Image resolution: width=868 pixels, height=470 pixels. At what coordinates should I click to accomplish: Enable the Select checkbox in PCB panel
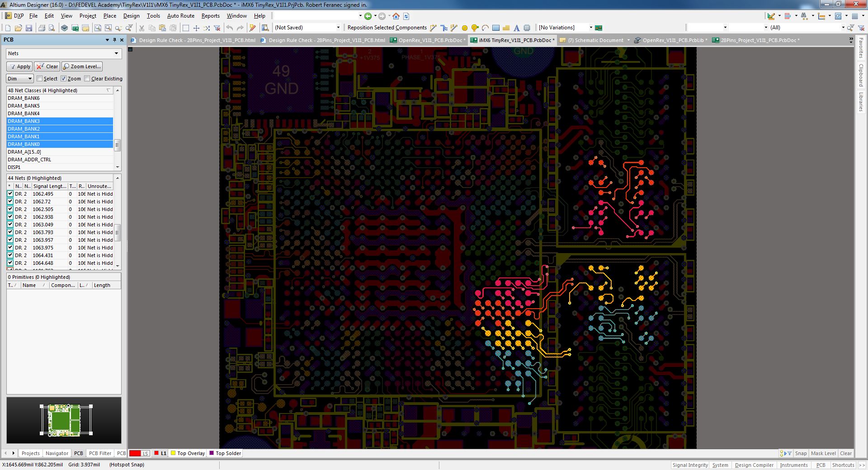tap(40, 78)
